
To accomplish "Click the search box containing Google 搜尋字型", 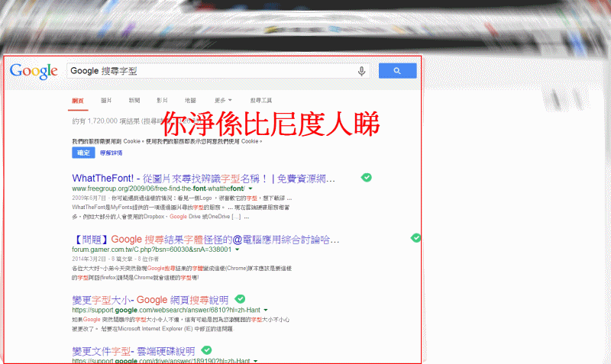I will click(218, 71).
